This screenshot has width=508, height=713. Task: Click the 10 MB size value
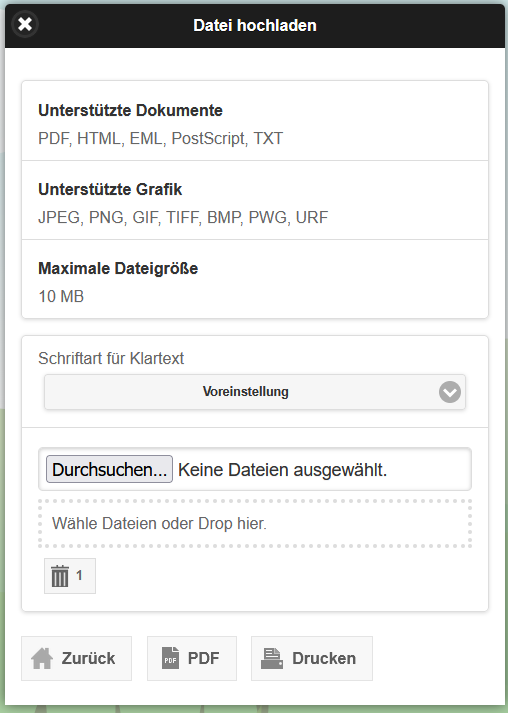pos(61,296)
